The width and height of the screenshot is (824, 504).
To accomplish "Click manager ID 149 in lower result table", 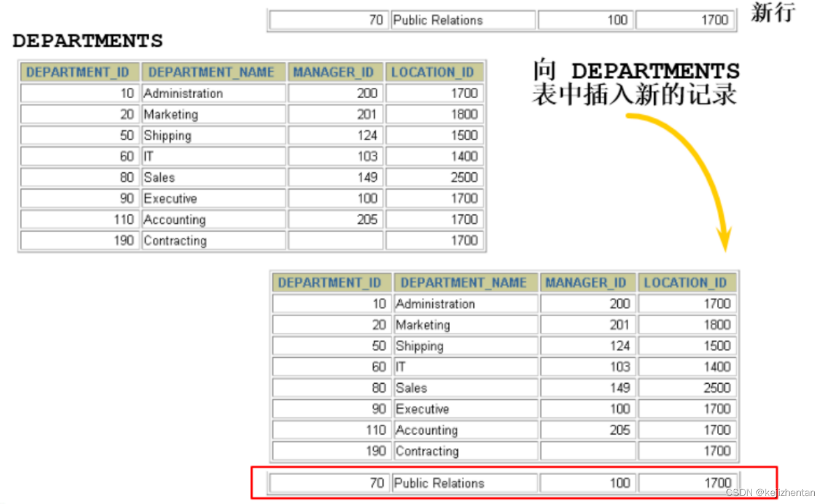I will (620, 388).
